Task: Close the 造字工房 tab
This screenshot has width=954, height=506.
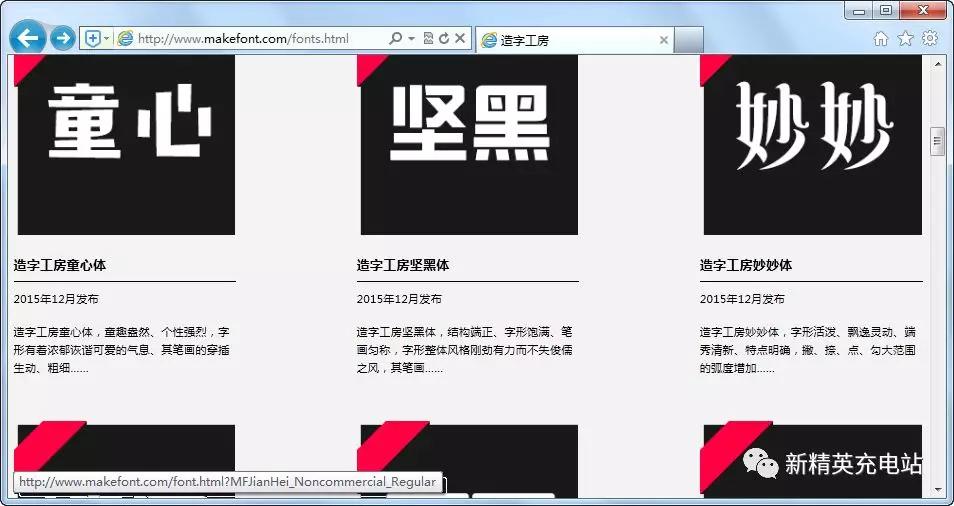Action: point(664,40)
